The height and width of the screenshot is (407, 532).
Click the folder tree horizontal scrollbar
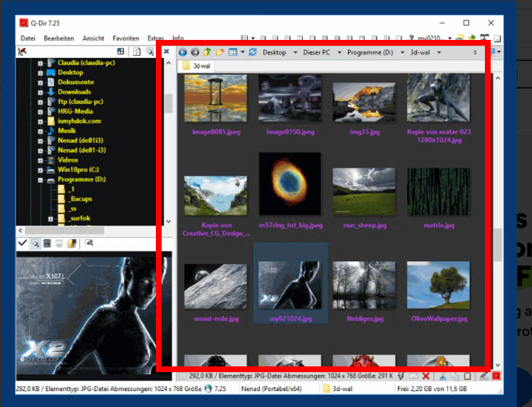click(x=64, y=231)
